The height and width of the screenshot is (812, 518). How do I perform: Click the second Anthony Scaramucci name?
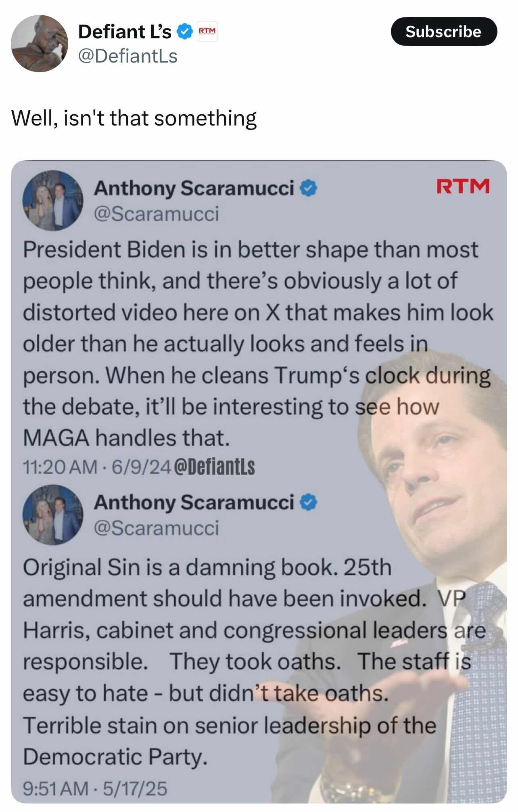194,502
